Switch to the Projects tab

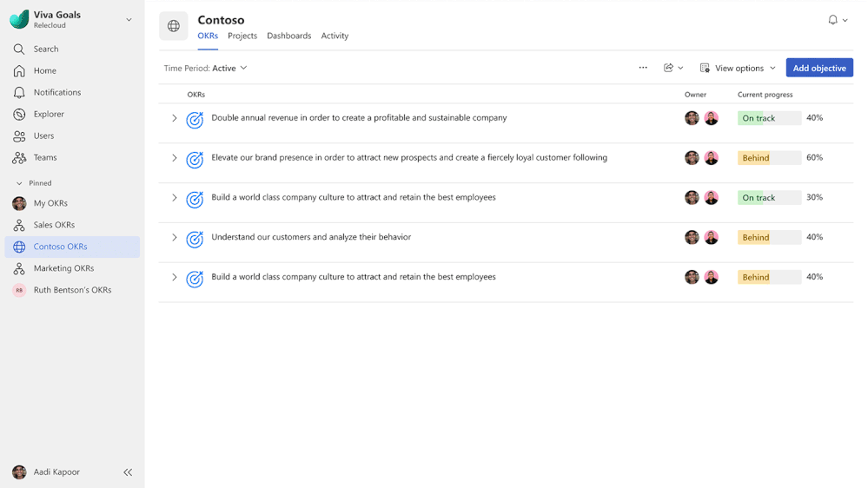(x=242, y=36)
